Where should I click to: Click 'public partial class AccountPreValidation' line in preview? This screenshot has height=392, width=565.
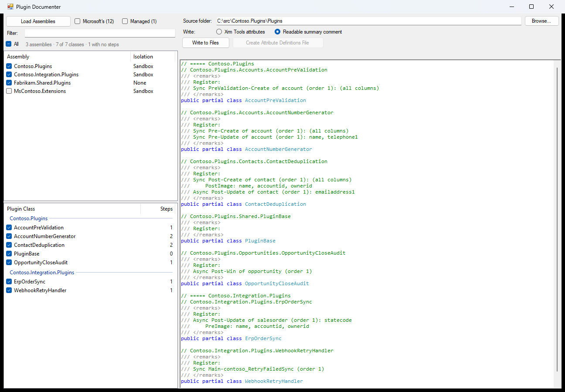pyautogui.click(x=243, y=100)
